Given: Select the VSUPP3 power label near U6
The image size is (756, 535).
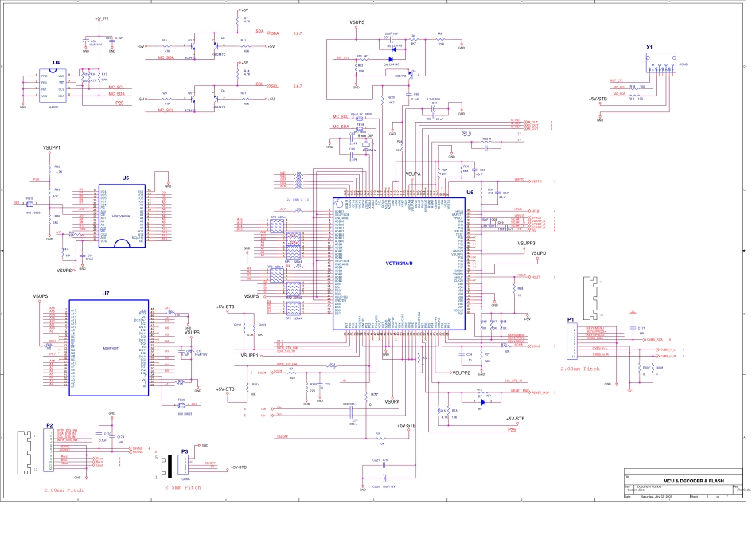Looking at the screenshot, I should [526, 243].
